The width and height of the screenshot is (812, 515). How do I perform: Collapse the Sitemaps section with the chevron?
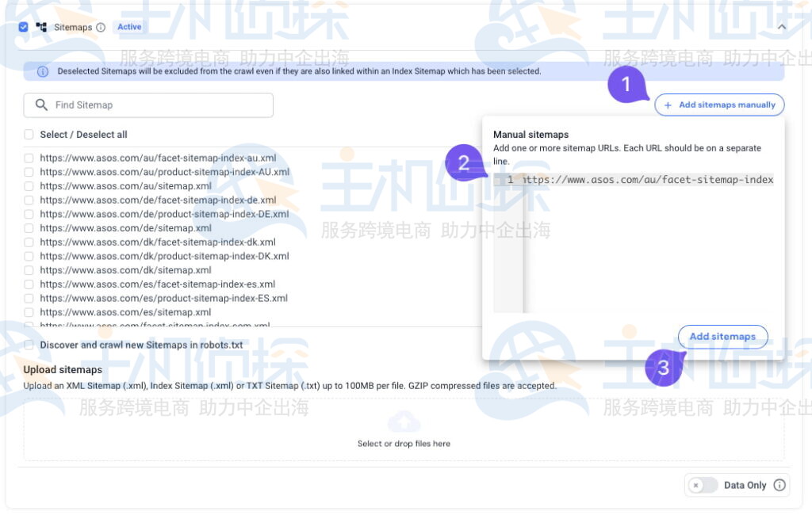coord(781,26)
